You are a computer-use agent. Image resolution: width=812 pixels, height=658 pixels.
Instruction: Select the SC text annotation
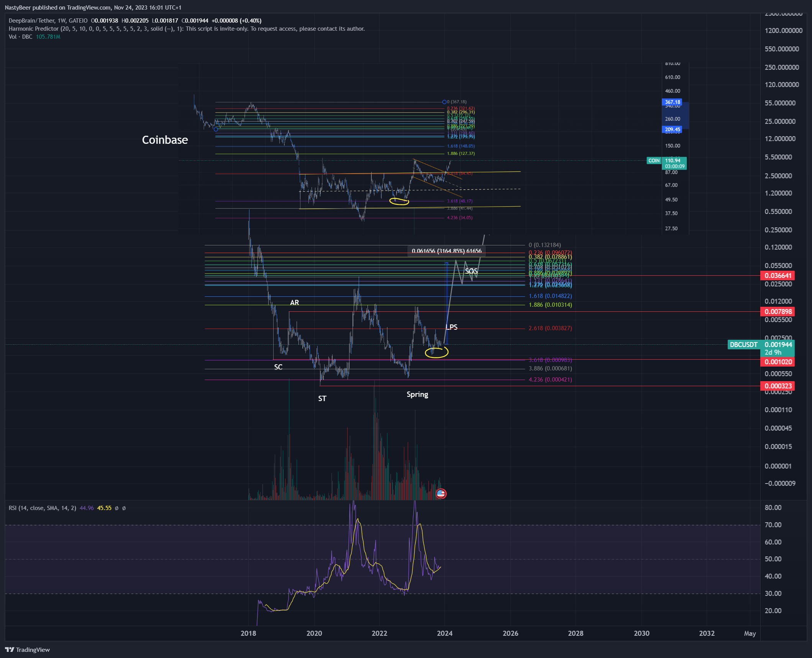click(x=278, y=367)
